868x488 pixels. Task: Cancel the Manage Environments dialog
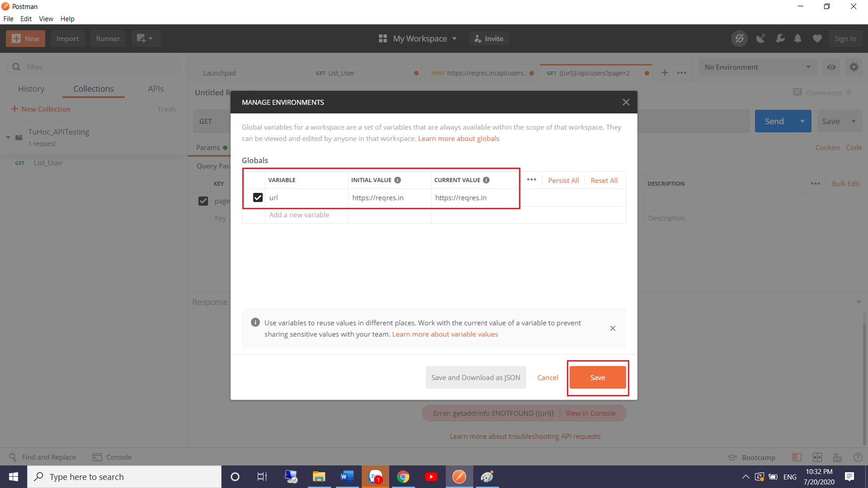point(548,378)
